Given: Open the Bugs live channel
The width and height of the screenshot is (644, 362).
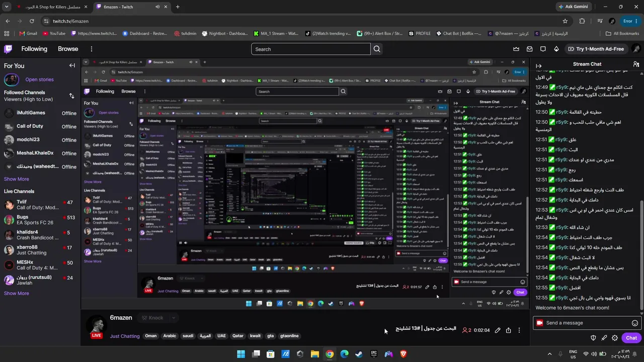Looking at the screenshot, I should pos(40,220).
